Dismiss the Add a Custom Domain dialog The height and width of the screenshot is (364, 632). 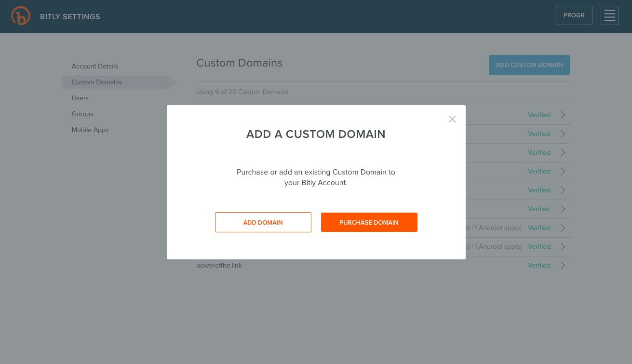click(x=452, y=119)
